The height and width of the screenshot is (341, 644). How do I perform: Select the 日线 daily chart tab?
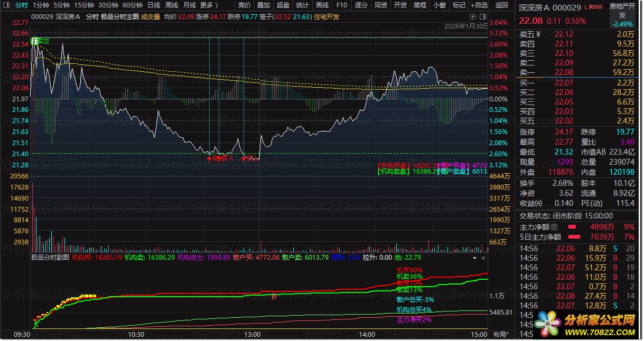pyautogui.click(x=154, y=5)
